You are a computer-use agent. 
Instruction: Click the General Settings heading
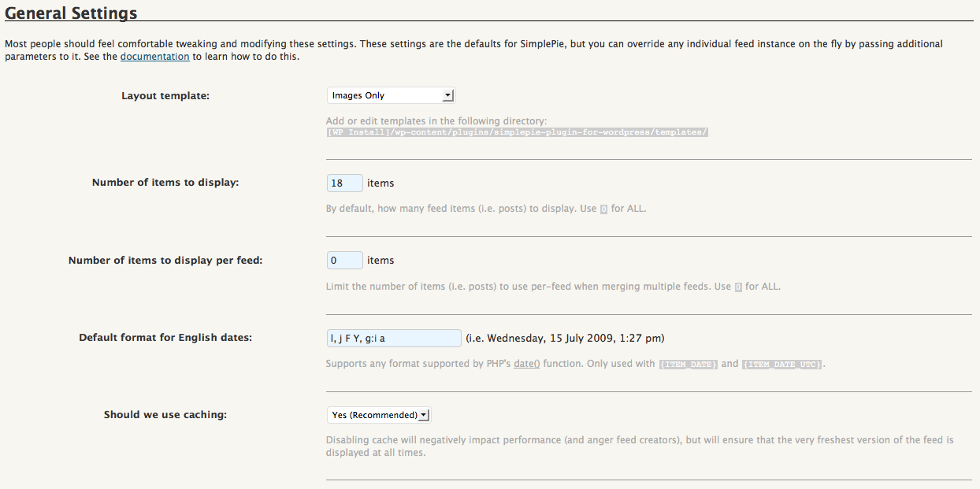tap(71, 13)
